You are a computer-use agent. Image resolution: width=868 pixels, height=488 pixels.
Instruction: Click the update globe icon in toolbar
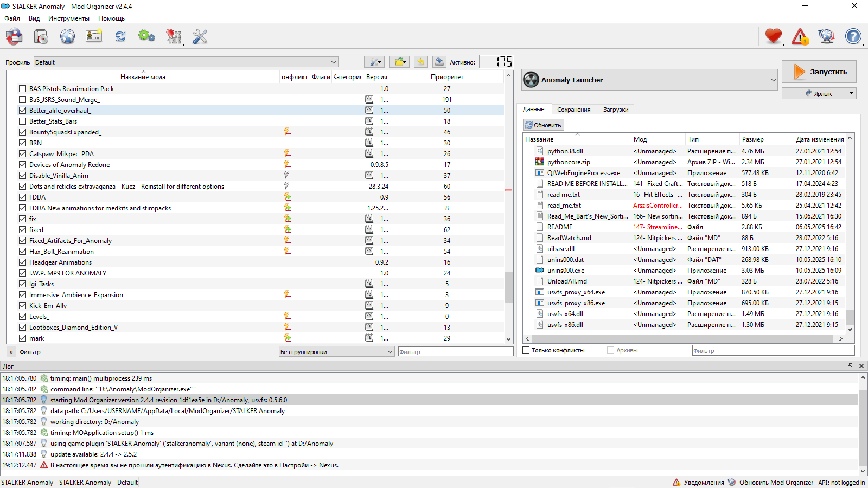(x=826, y=36)
